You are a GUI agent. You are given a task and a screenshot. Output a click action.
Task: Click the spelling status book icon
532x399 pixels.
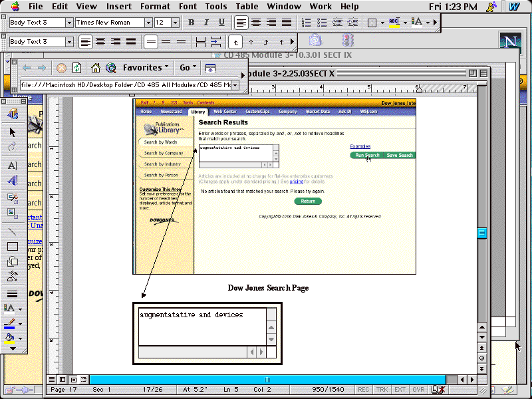(x=438, y=390)
